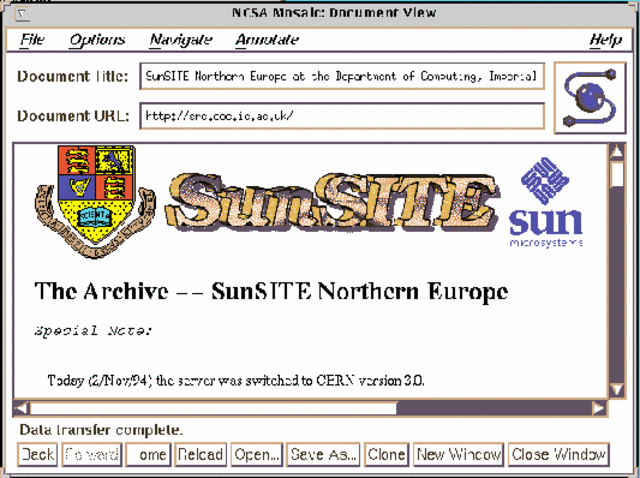Screen dimensions: 640x478
Task: Click horizontal scrollbar left arrow
Action: pyautogui.click(x=22, y=408)
